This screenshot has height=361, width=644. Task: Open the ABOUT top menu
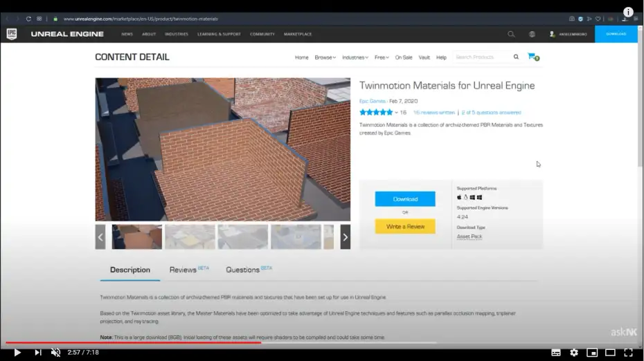149,34
